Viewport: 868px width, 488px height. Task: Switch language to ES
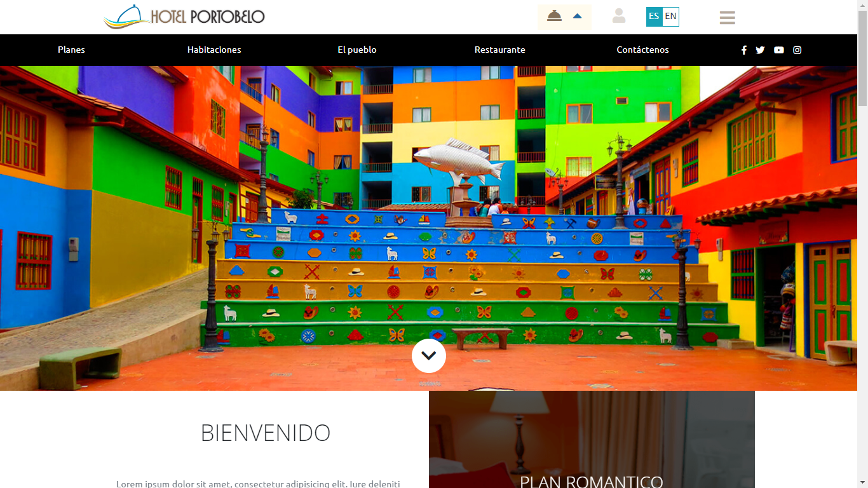654,17
